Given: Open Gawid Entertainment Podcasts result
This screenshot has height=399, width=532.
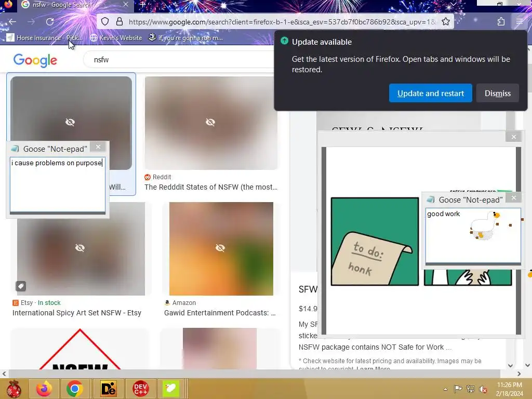Looking at the screenshot, I should click(x=220, y=313).
